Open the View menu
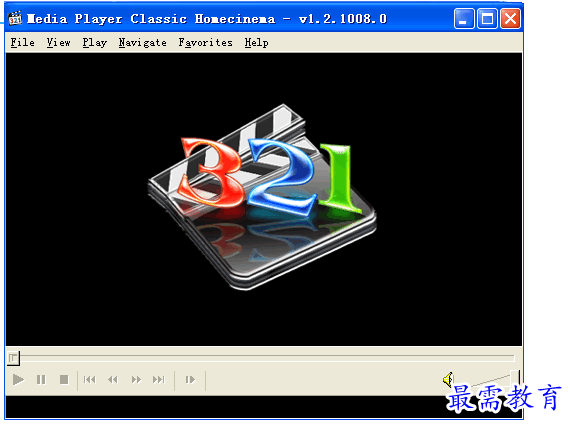 click(58, 43)
